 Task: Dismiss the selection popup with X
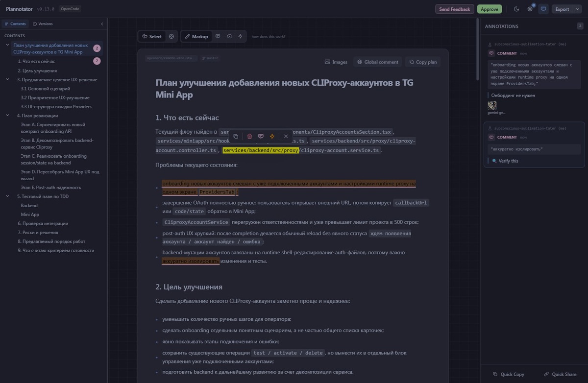pyautogui.click(x=286, y=136)
